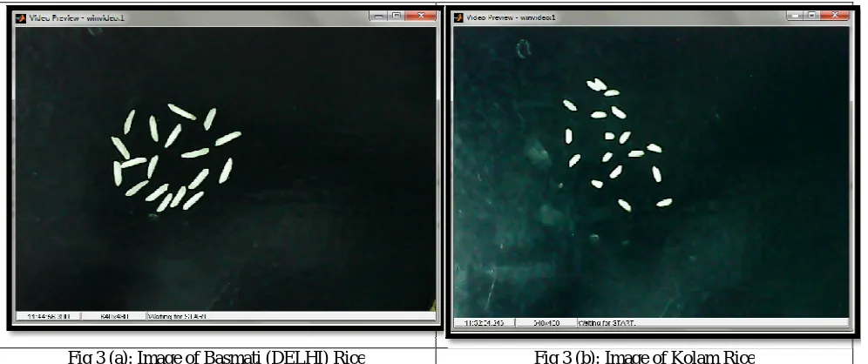The width and height of the screenshot is (868, 364).
Task: Click resolution field in Kolam window status bar
Action: pyautogui.click(x=546, y=322)
